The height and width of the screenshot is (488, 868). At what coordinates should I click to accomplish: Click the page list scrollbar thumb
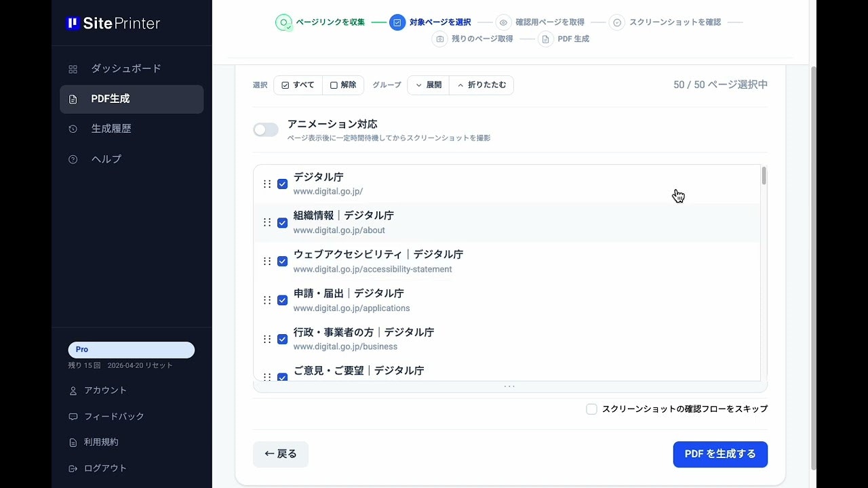pos(764,176)
